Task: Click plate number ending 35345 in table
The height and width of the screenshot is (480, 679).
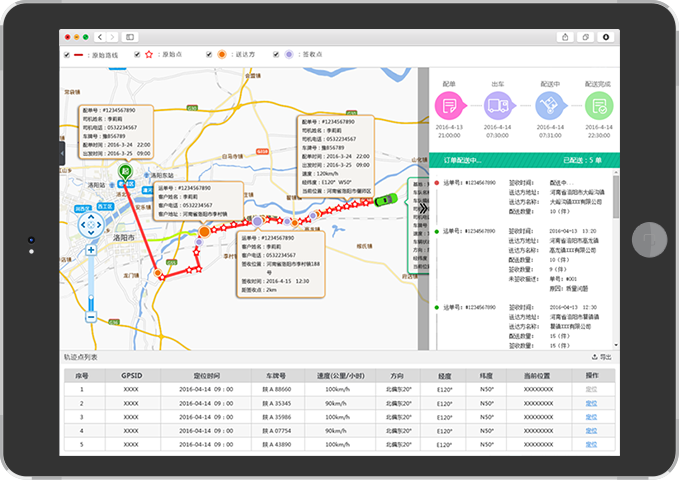Action: [x=277, y=403]
